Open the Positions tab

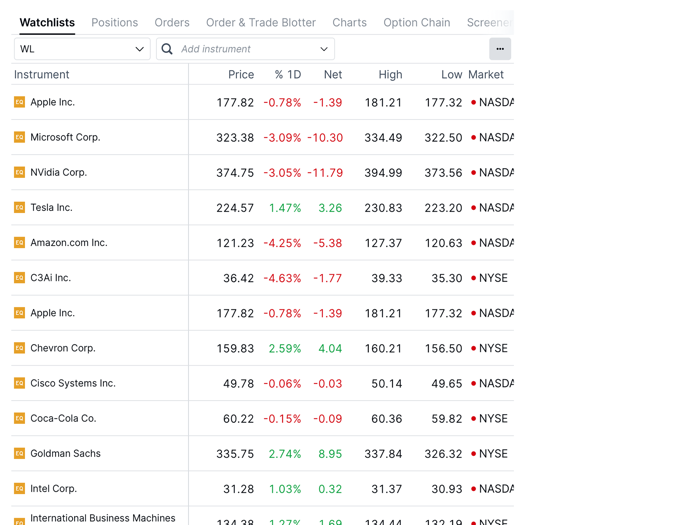pyautogui.click(x=114, y=22)
